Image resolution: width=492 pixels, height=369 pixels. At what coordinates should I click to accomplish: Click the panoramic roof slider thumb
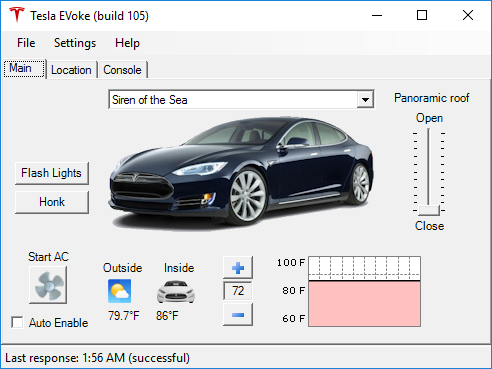[x=429, y=210]
